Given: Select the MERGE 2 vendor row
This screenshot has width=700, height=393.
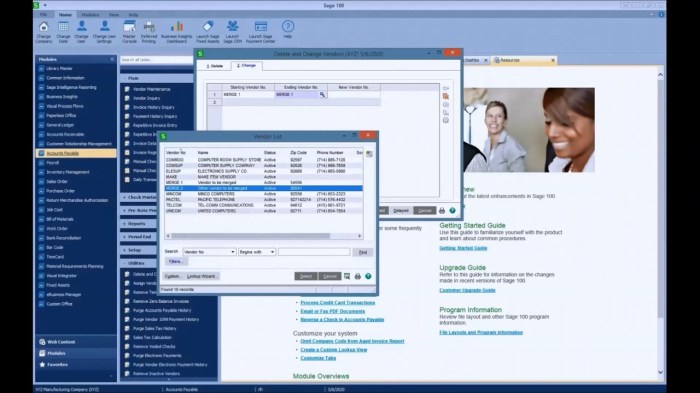Looking at the screenshot, I should [263, 188].
